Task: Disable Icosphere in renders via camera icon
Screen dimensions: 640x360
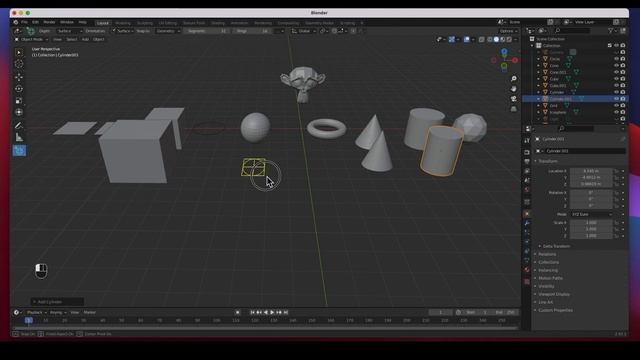Action: [x=623, y=112]
